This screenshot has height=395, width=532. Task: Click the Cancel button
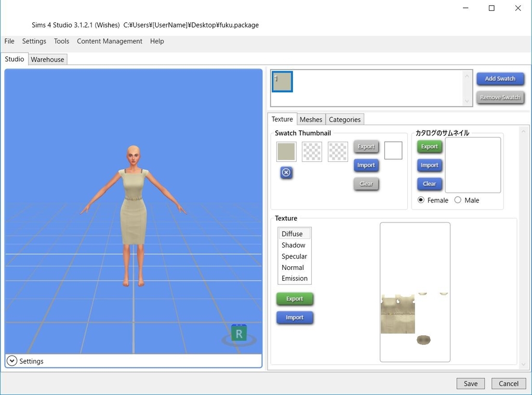(x=508, y=384)
